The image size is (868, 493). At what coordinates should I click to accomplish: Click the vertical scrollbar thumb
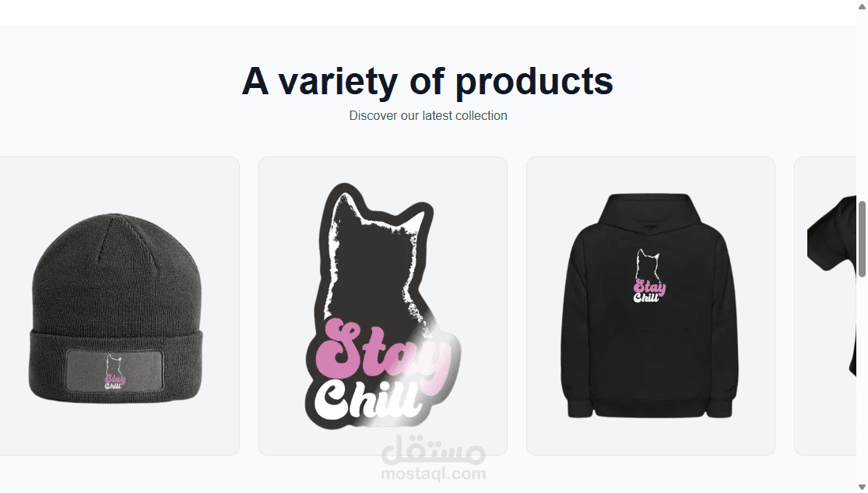click(x=862, y=239)
